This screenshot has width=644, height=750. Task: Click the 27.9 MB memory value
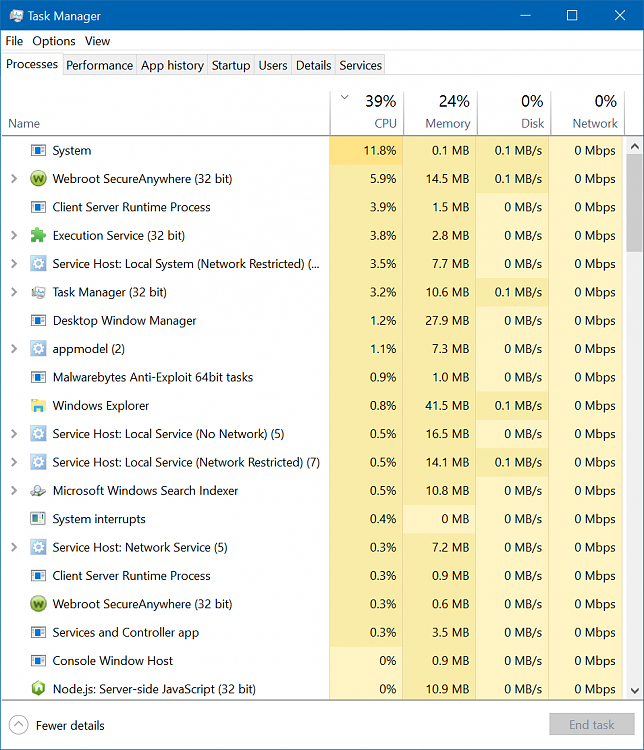tap(447, 320)
